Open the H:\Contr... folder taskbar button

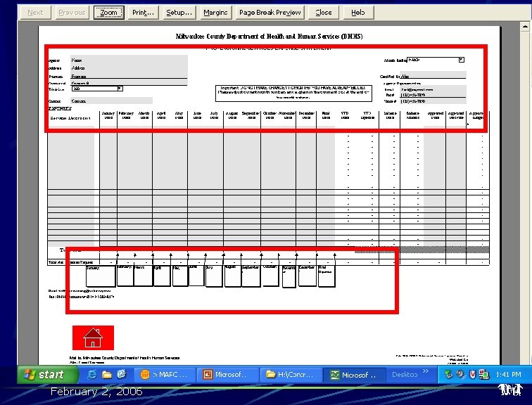(x=291, y=375)
